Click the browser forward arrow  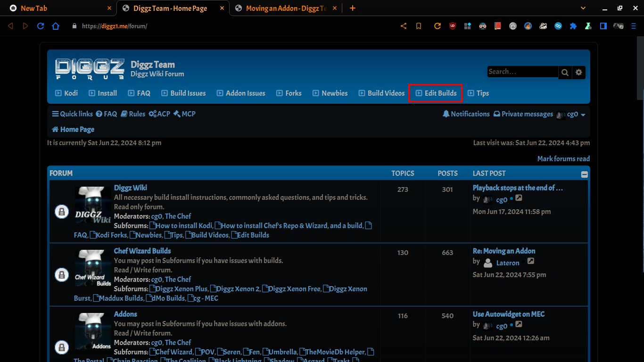coord(25,26)
